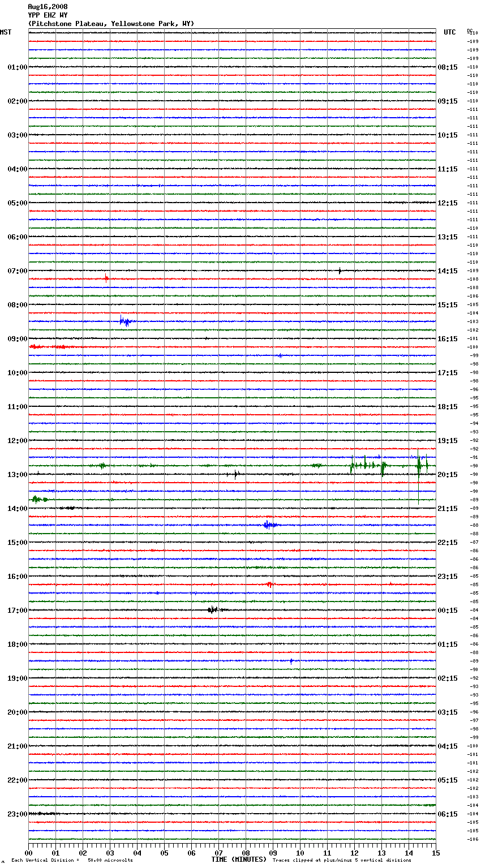
Task: Click the "18:15" UTC time label
Action: click(448, 407)
